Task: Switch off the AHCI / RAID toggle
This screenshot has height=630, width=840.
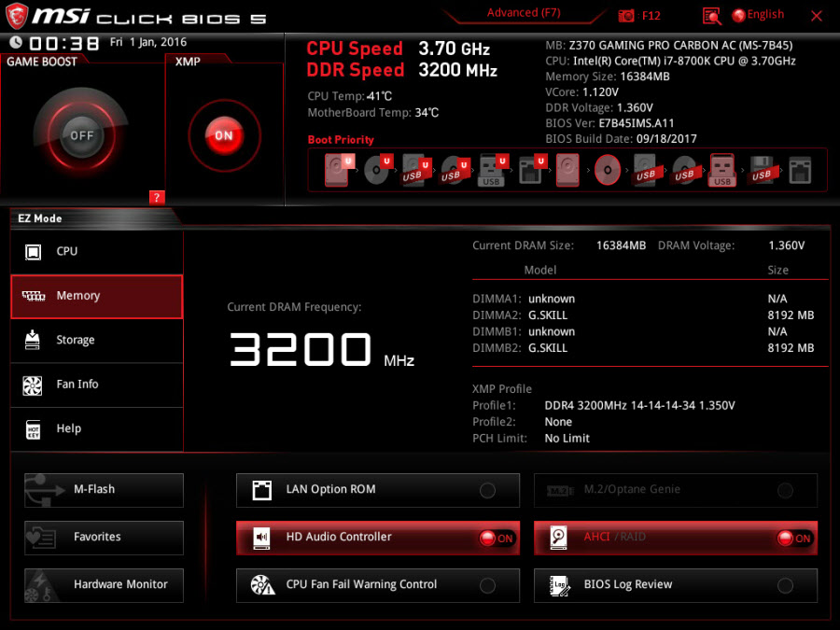Action: point(793,538)
